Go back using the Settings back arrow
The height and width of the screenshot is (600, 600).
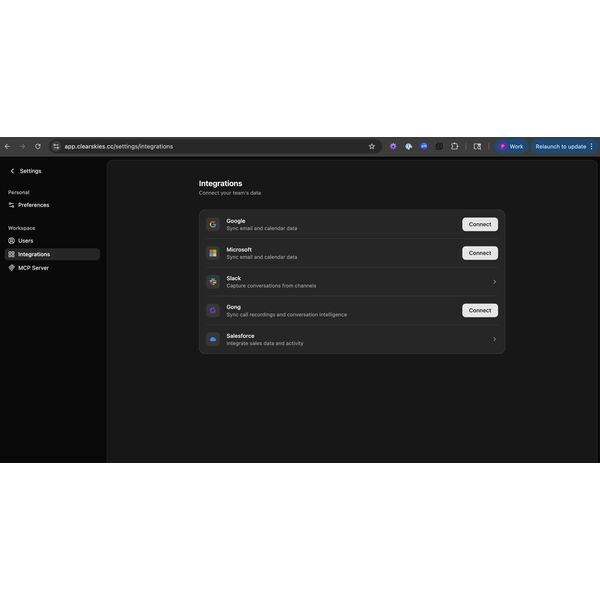click(x=12, y=171)
